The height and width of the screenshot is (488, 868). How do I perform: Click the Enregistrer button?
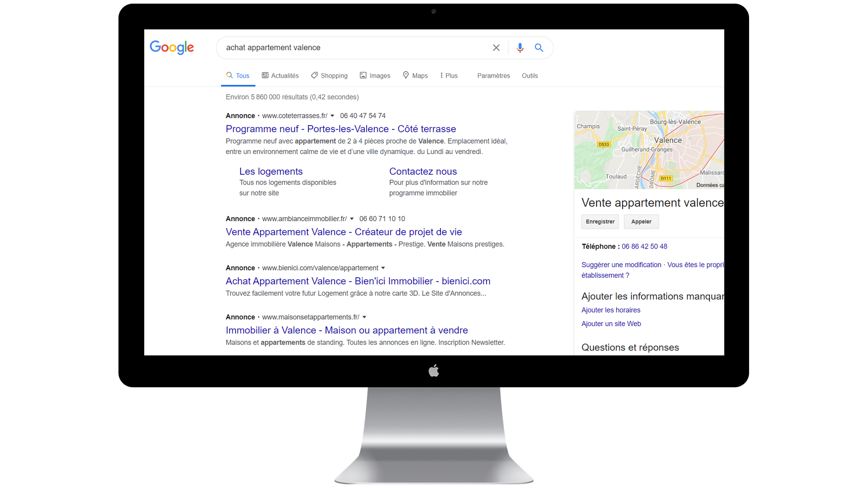(600, 221)
